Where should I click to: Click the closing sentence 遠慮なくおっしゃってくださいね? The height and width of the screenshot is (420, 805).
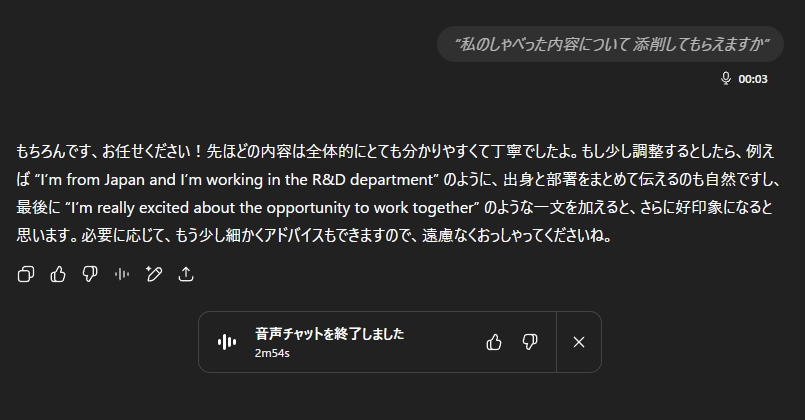coord(513,236)
